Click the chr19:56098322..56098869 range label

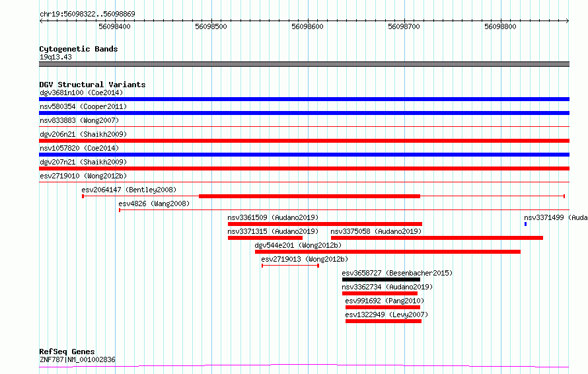pyautogui.click(x=87, y=14)
